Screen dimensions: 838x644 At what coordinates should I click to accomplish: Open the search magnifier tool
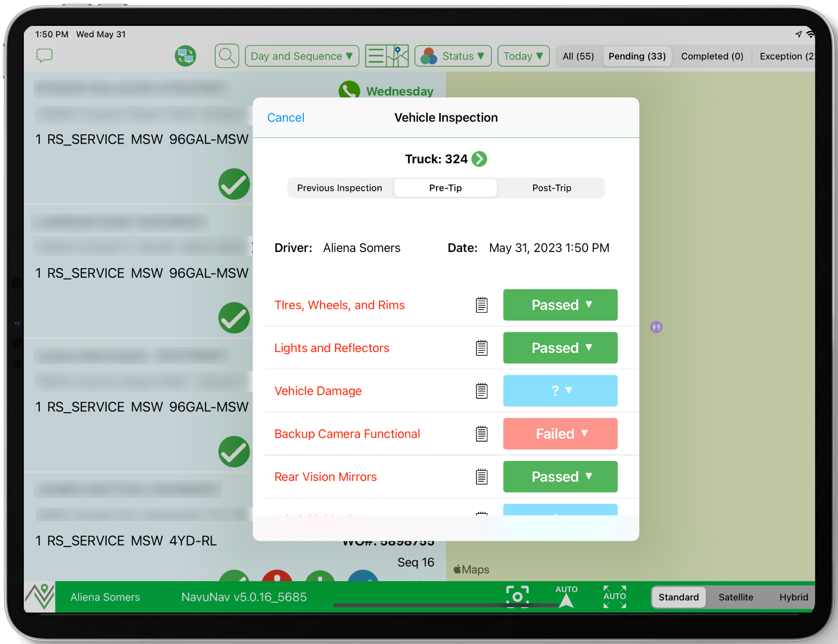pyautogui.click(x=227, y=55)
